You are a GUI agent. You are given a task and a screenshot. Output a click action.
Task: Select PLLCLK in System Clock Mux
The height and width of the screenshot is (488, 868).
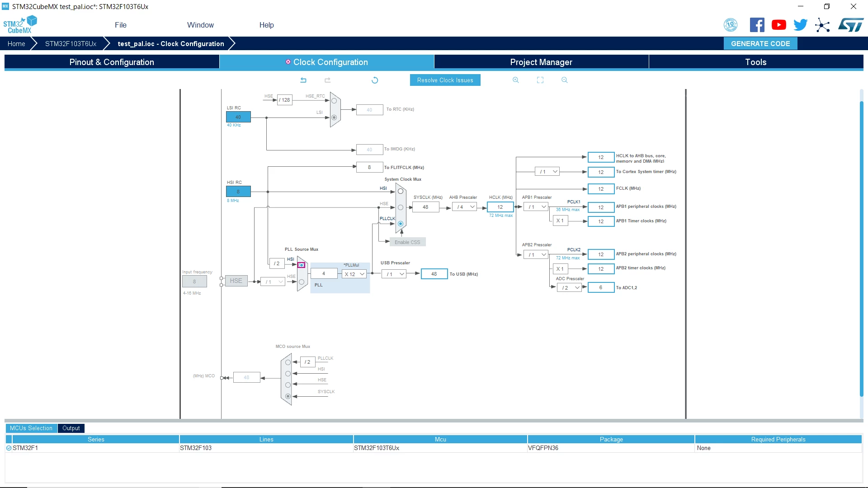[401, 224]
